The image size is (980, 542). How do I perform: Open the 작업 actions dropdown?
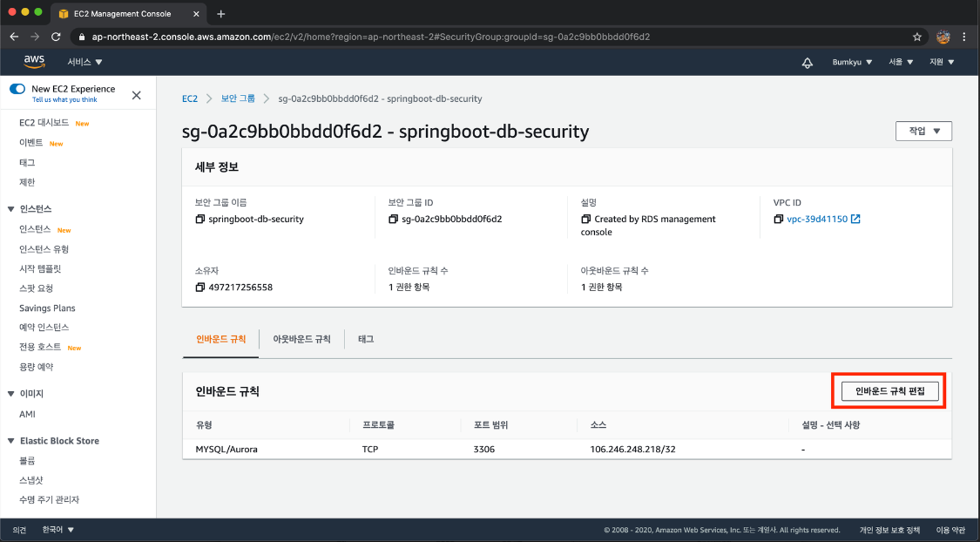[x=923, y=132]
